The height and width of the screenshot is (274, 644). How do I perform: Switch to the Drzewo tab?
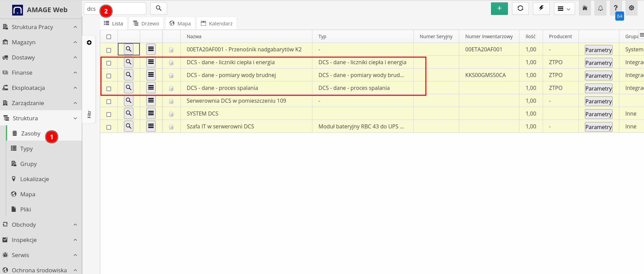pyautogui.click(x=146, y=23)
